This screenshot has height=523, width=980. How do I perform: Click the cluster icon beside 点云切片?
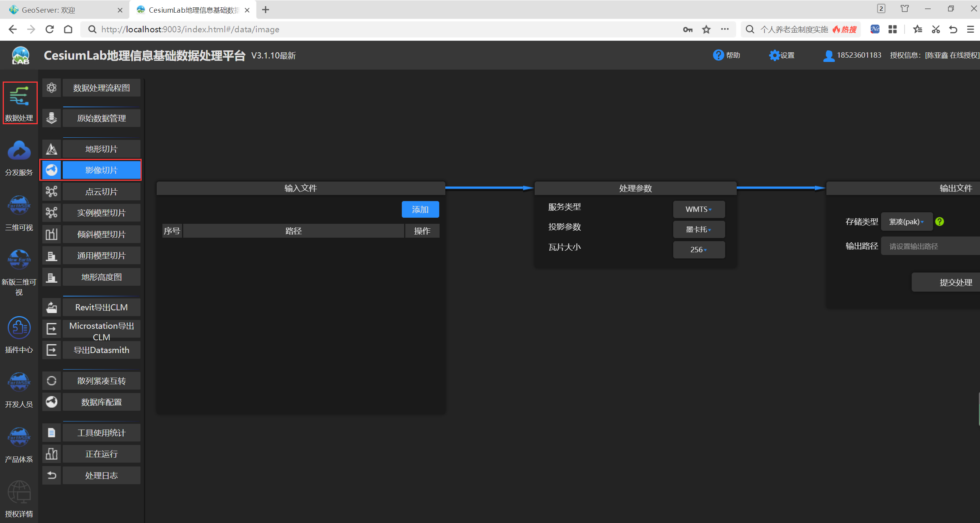tap(52, 192)
